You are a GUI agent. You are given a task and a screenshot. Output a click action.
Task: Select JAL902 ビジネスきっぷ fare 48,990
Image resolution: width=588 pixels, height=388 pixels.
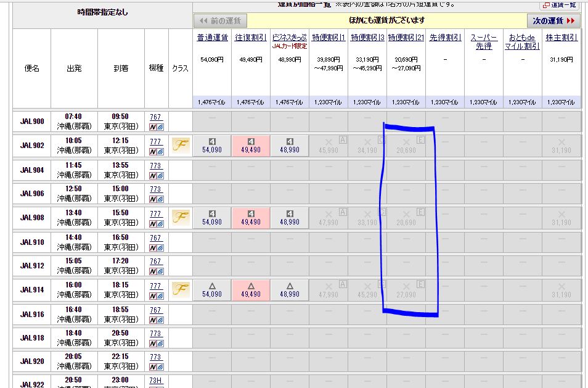[290, 146]
